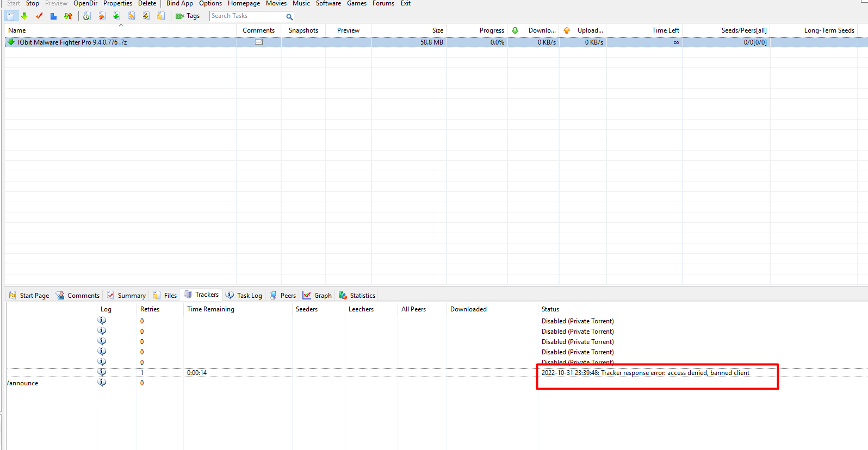Click the orange RSS feed toolbar icon
This screenshot has height=450, width=868.
132,16
